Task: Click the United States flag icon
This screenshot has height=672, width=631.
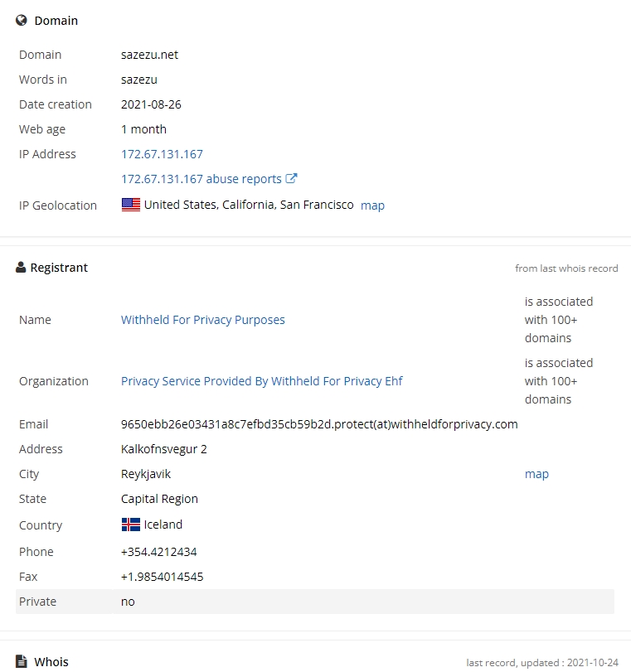Action: click(x=131, y=205)
